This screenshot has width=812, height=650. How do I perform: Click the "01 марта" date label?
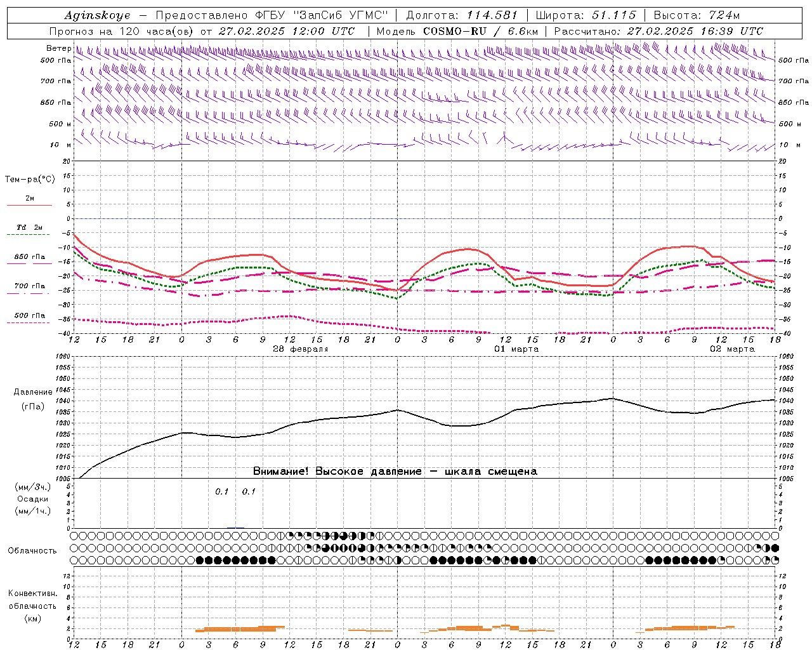pyautogui.click(x=516, y=349)
